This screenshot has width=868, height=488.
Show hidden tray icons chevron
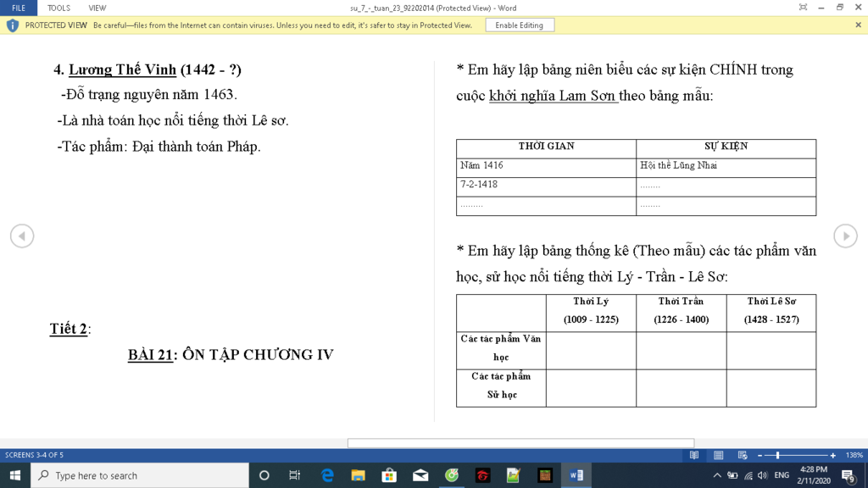click(x=717, y=475)
